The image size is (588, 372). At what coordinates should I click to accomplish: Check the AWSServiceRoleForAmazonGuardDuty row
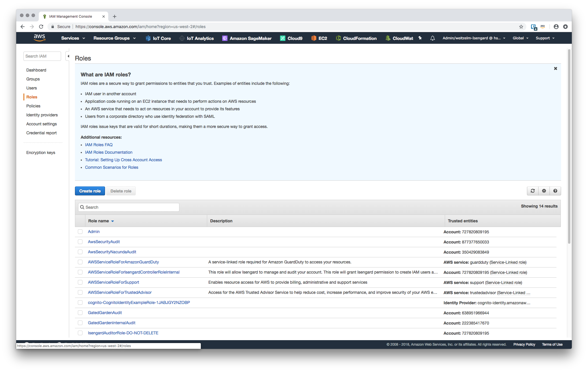pos(80,262)
